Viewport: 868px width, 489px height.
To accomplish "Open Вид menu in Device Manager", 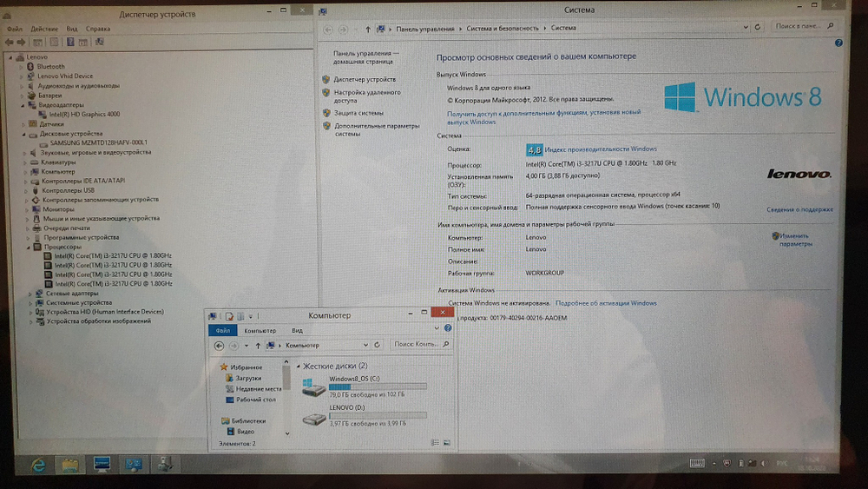I will (72, 29).
